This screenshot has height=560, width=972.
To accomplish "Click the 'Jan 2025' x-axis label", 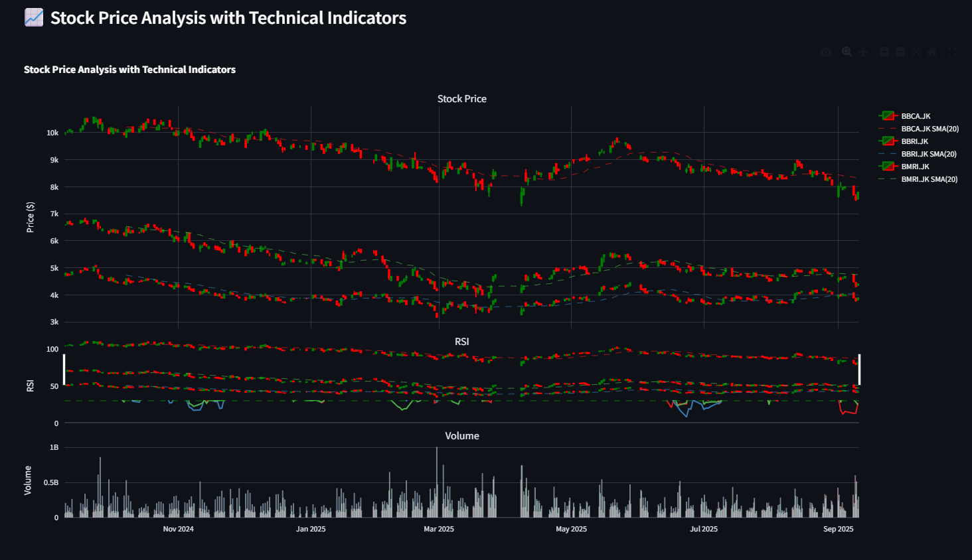I will pos(311,529).
